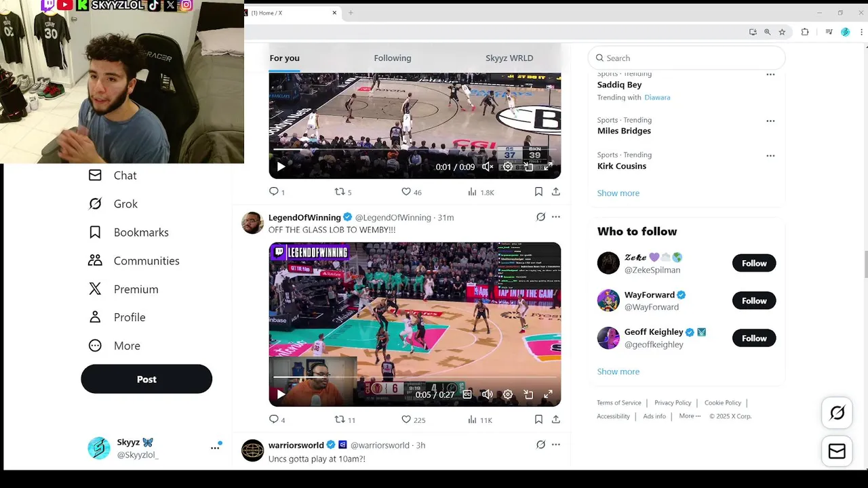
Task: Repost the post with 11 reposts
Action: coord(345,420)
